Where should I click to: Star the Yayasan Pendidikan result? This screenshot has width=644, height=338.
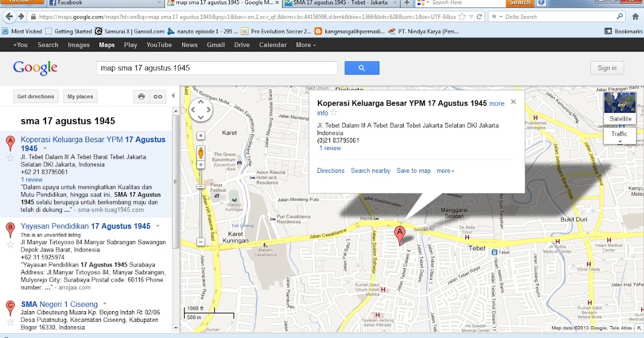click(x=10, y=245)
